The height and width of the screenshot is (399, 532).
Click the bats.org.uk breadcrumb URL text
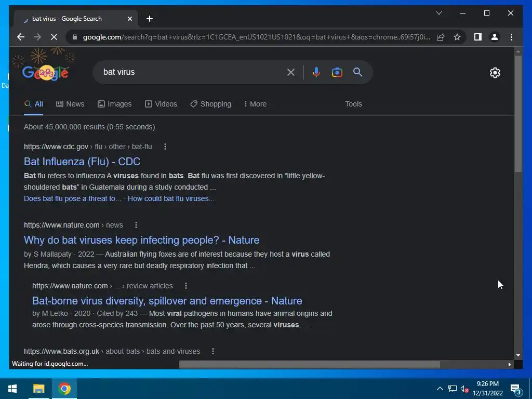(112, 351)
